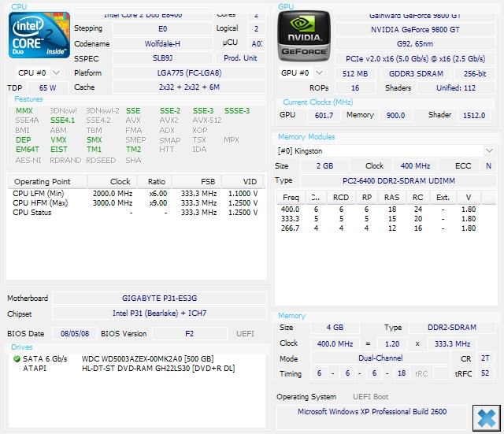Click the LGA775 (FC-LGA8) platform field
Viewport: 504px width, 434px height.
[189, 73]
